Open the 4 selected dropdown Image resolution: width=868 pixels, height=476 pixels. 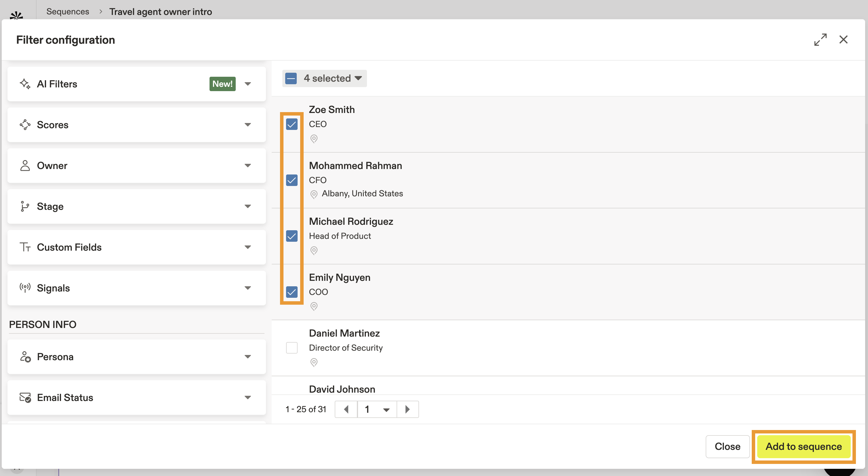click(358, 78)
